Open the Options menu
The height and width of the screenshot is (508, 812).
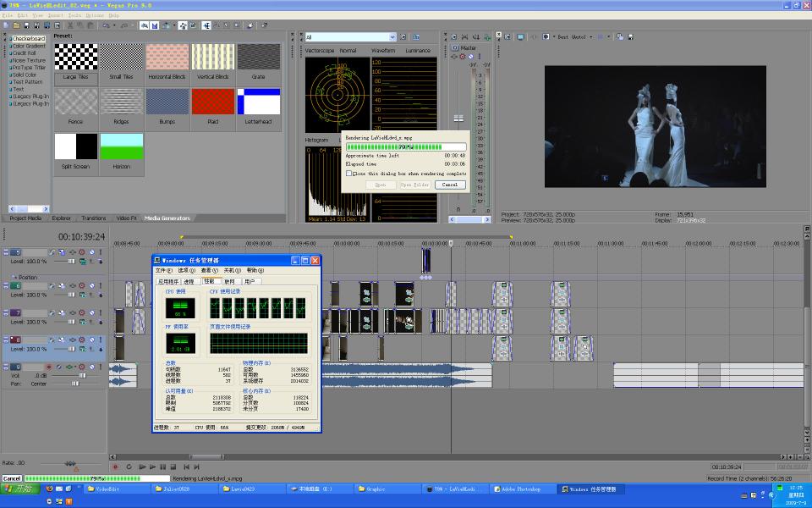[95, 15]
